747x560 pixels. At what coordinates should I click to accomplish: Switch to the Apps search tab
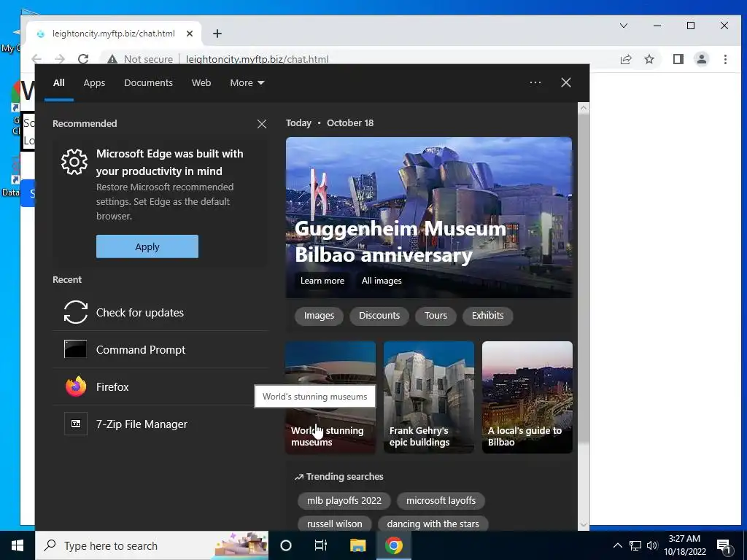point(94,83)
